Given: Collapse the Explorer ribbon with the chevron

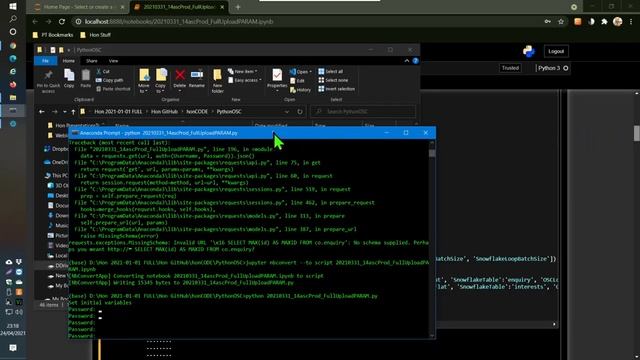Looking at the screenshot, I should [x=407, y=61].
